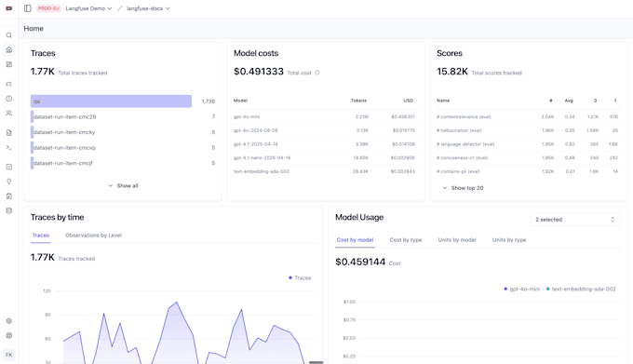Click the PROD-EU environment badge
Screen dimensions: 633x364
(48, 8)
